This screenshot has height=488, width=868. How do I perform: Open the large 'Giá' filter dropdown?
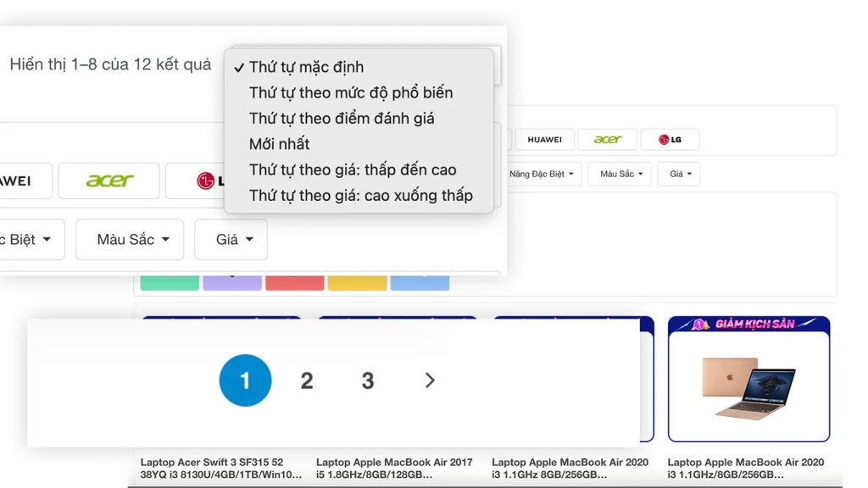click(x=231, y=240)
